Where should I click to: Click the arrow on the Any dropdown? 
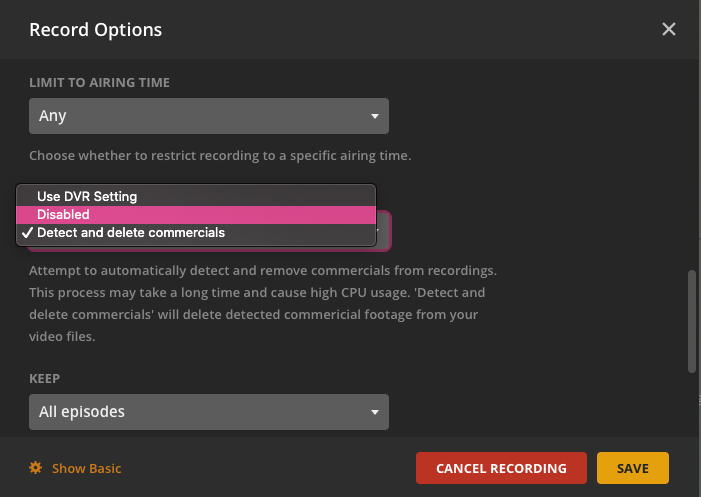(x=374, y=116)
